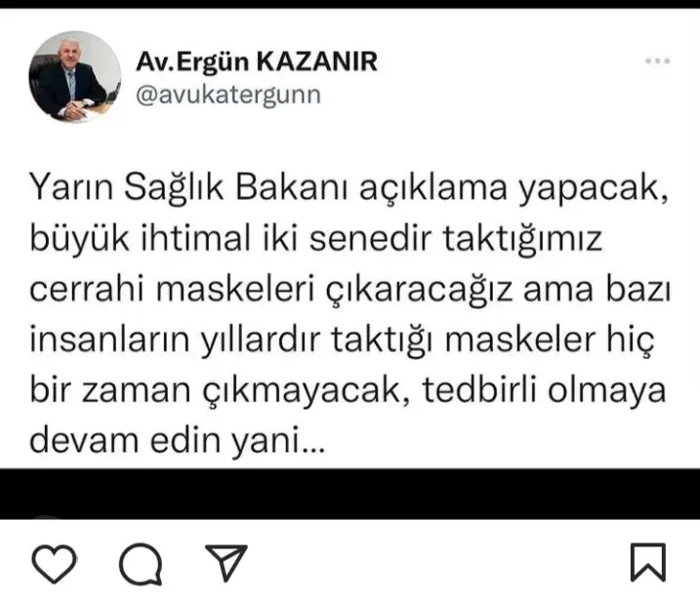Click 'Bakanı' in the tweet's first line
The width and height of the screenshot is (700, 599).
[x=291, y=187]
